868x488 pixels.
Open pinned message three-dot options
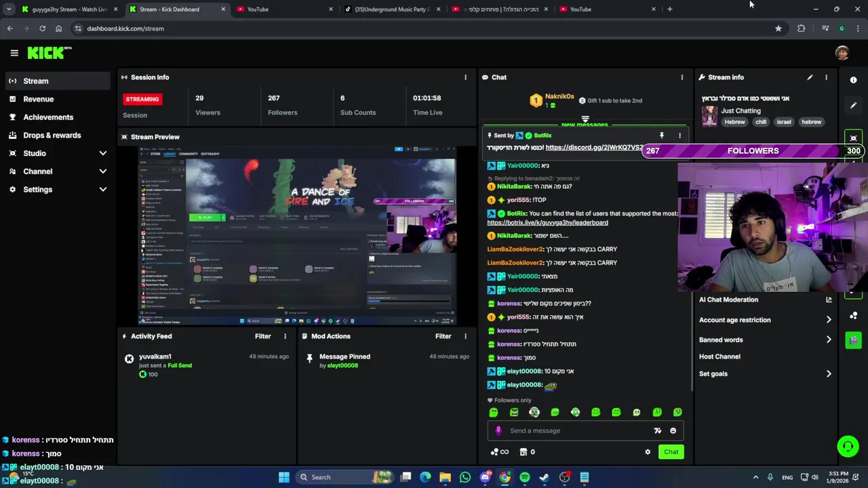coord(679,136)
